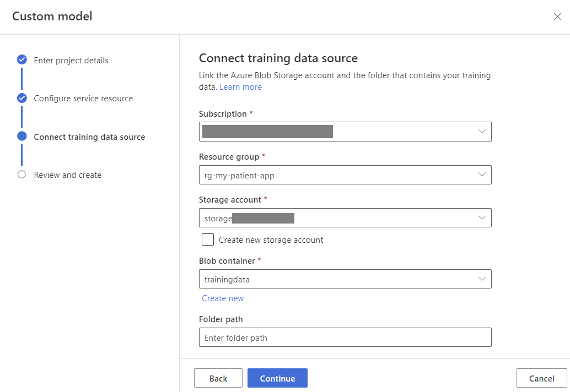Open the Blob container dropdown trainingdata

click(345, 279)
